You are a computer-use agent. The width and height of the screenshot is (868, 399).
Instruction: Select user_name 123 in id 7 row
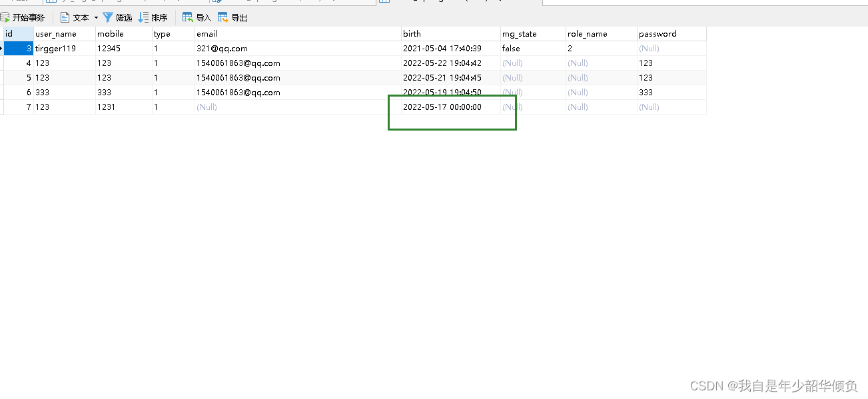pyautogui.click(x=65, y=107)
